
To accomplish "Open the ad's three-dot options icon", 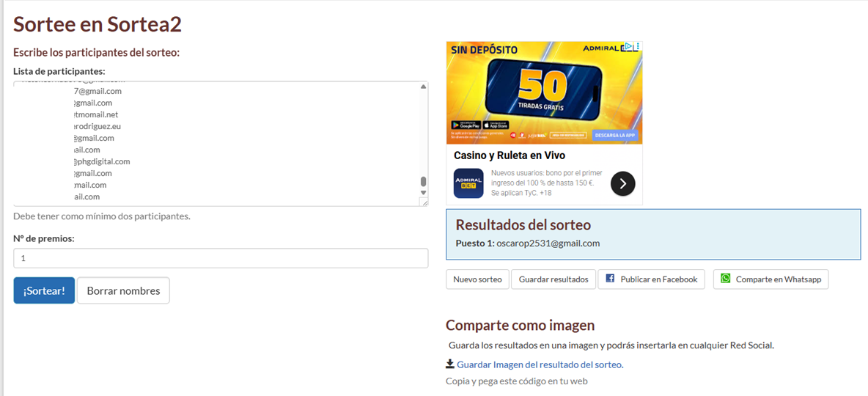I will tap(636, 46).
